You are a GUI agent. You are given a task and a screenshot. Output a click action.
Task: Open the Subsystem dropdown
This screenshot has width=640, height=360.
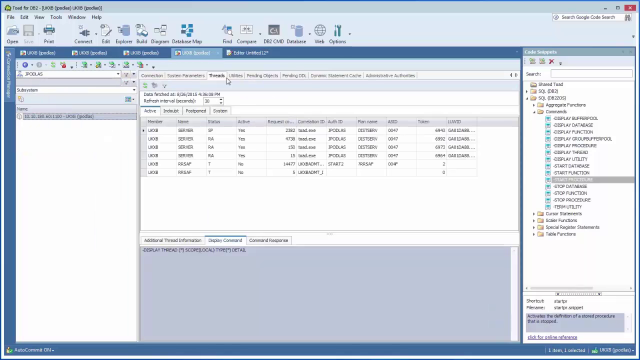click(x=133, y=90)
